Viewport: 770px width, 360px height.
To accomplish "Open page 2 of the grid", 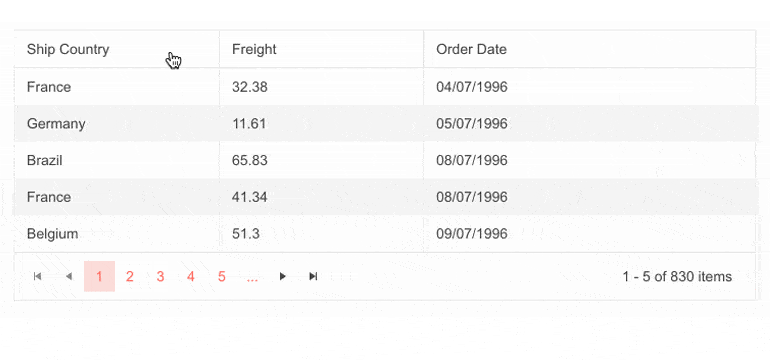I will [x=130, y=277].
